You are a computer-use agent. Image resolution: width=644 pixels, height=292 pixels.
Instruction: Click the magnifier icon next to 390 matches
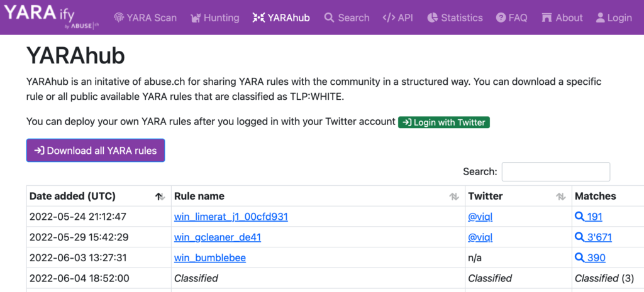(x=579, y=257)
